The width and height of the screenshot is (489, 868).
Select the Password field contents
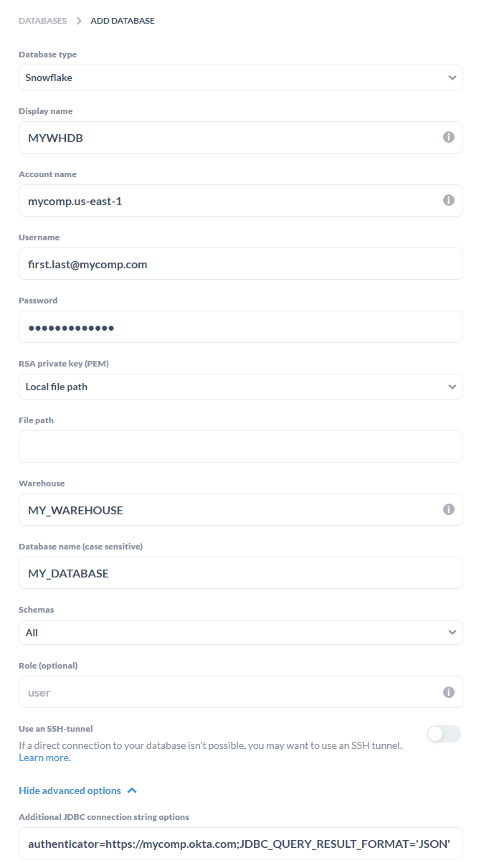[x=240, y=327]
